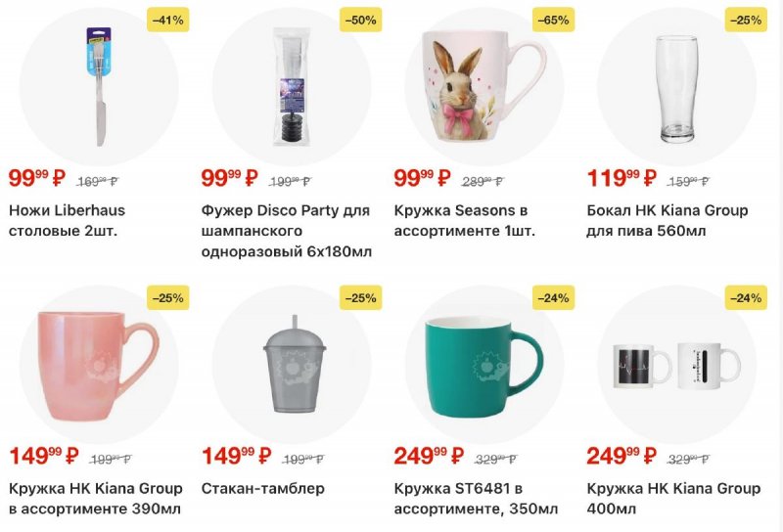The width and height of the screenshot is (783, 532).
Task: Select the black and white mugs image
Action: coord(675,364)
